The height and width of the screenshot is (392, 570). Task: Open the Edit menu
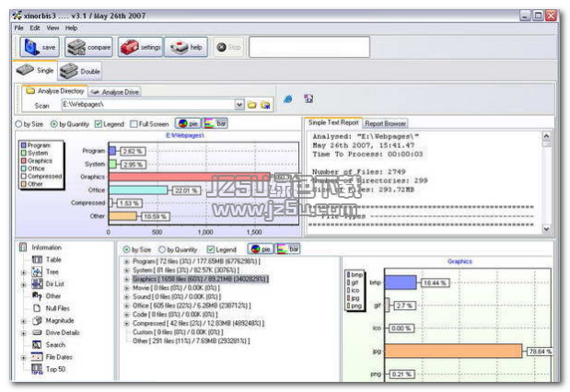coord(35,28)
